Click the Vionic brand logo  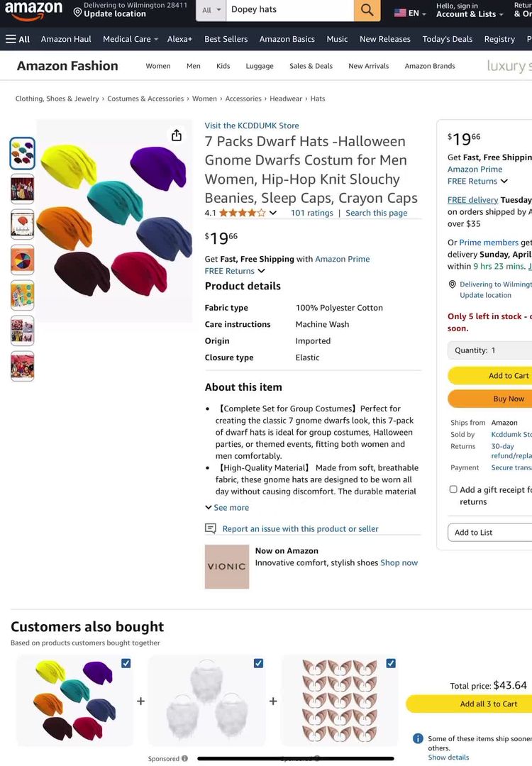pyautogui.click(x=227, y=566)
